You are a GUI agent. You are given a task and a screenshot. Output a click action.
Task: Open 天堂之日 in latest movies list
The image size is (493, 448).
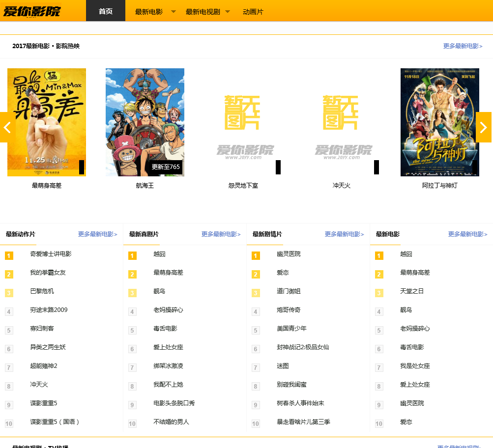coord(411,291)
